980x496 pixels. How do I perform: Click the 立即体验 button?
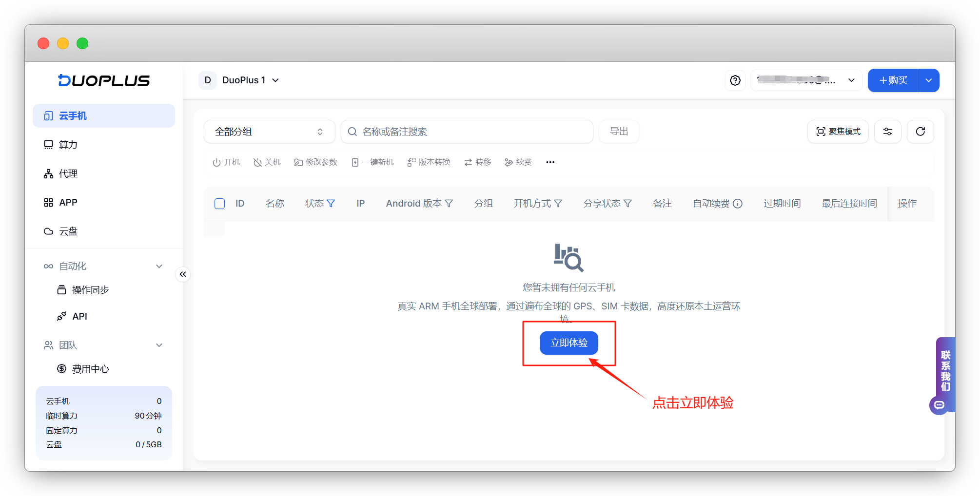(569, 343)
